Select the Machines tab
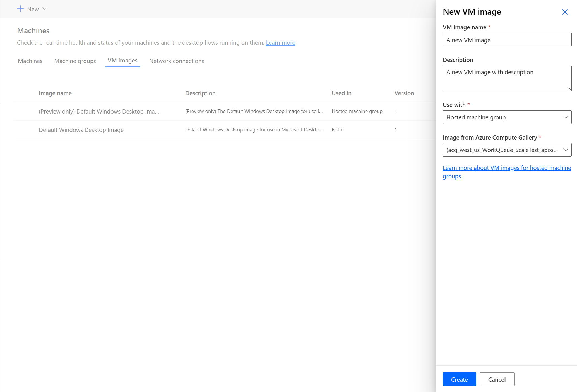577x392 pixels. point(30,61)
